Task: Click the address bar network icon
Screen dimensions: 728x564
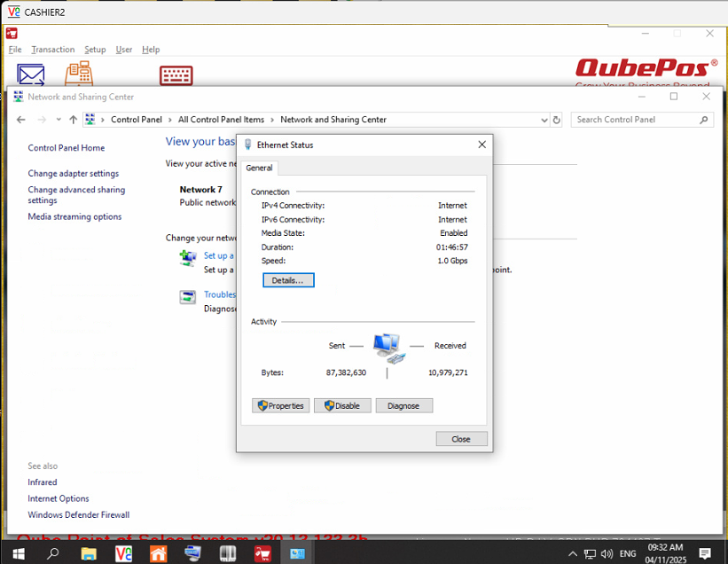Action: 90,120
